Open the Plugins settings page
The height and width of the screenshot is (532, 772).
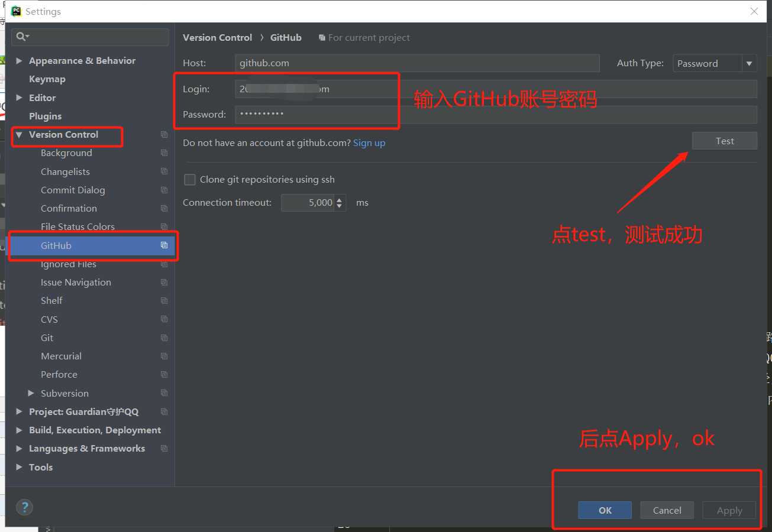45,116
